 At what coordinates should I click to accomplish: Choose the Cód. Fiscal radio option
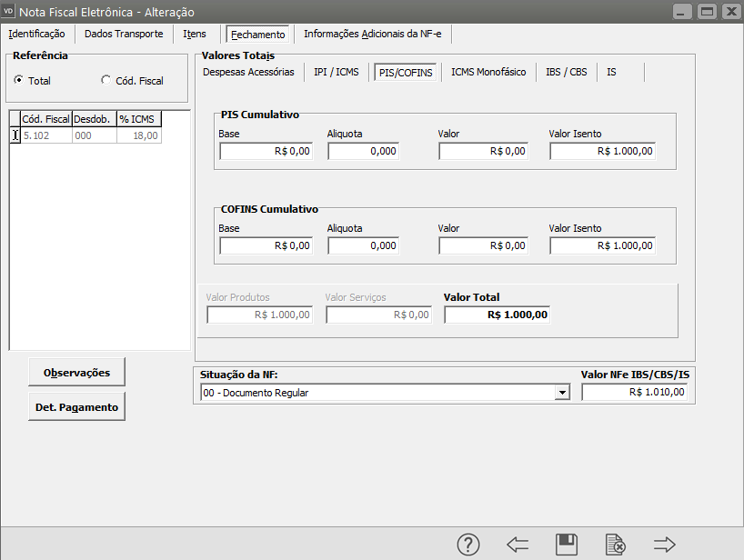[x=106, y=81]
